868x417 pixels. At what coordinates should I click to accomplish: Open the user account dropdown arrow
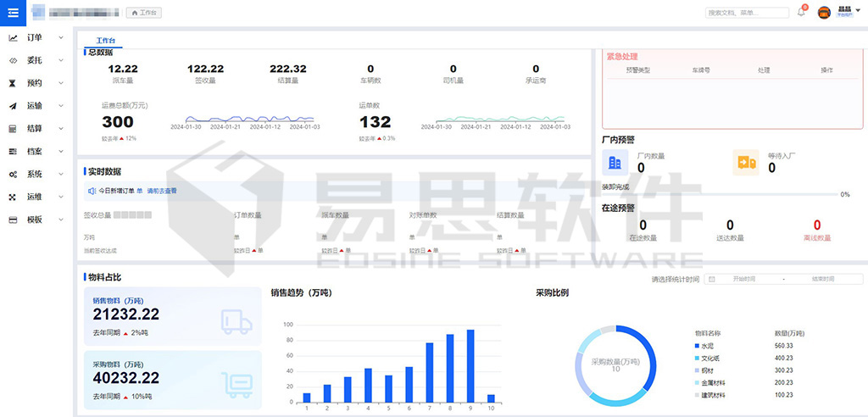tap(857, 11)
